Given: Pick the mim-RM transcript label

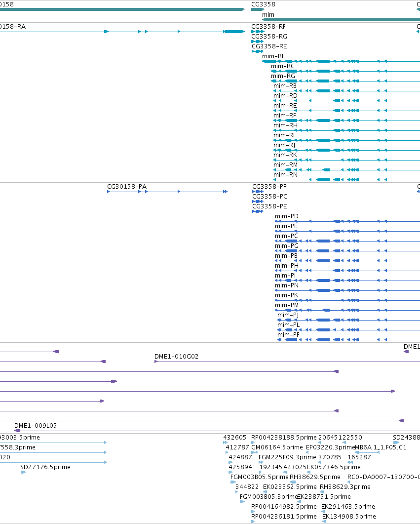Looking at the screenshot, I should 285,165.
